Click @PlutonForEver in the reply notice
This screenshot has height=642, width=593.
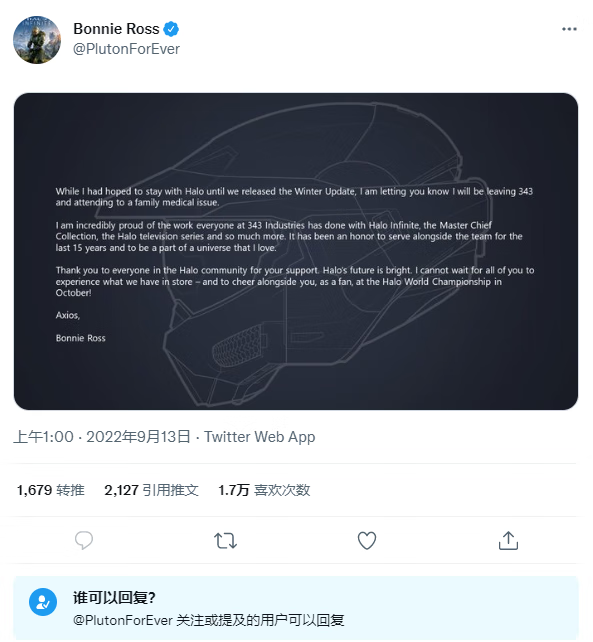tap(122, 620)
